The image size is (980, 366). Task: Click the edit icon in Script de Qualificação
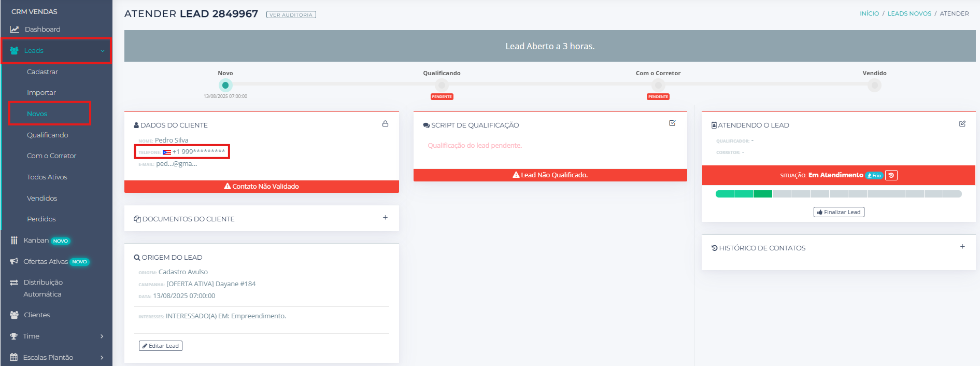[x=672, y=123]
